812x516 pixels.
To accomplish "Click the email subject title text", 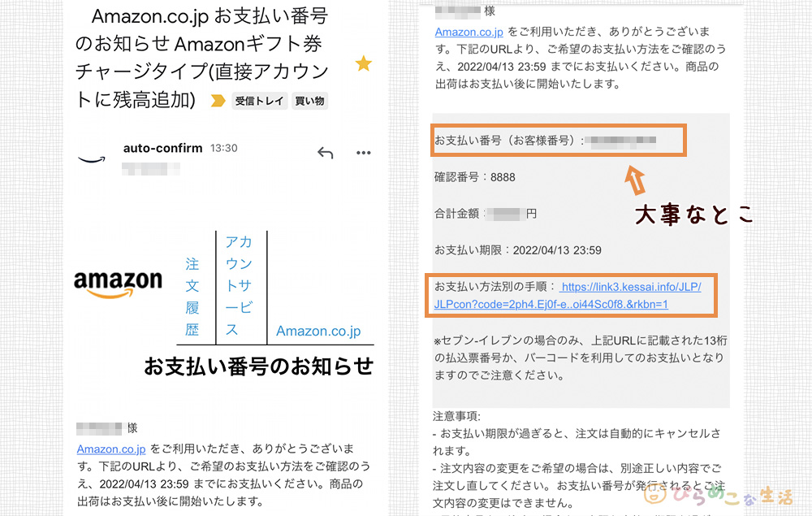I will click(201, 58).
